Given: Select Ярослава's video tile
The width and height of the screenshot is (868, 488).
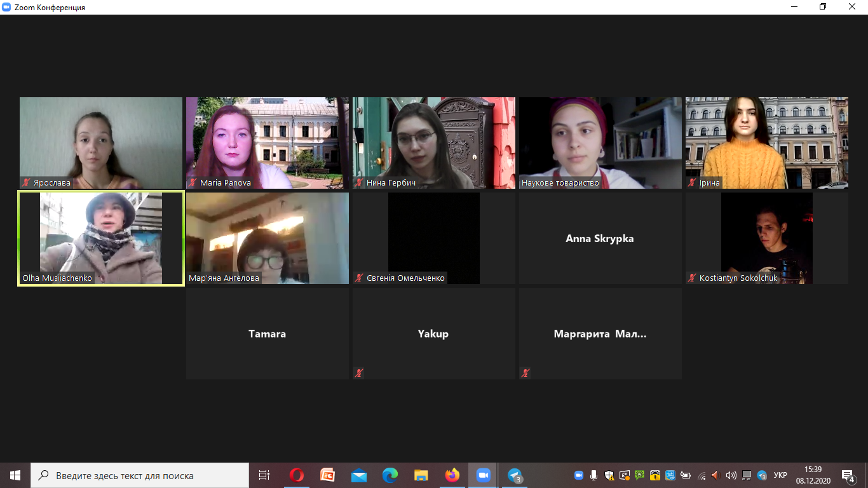Looking at the screenshot, I should [101, 143].
